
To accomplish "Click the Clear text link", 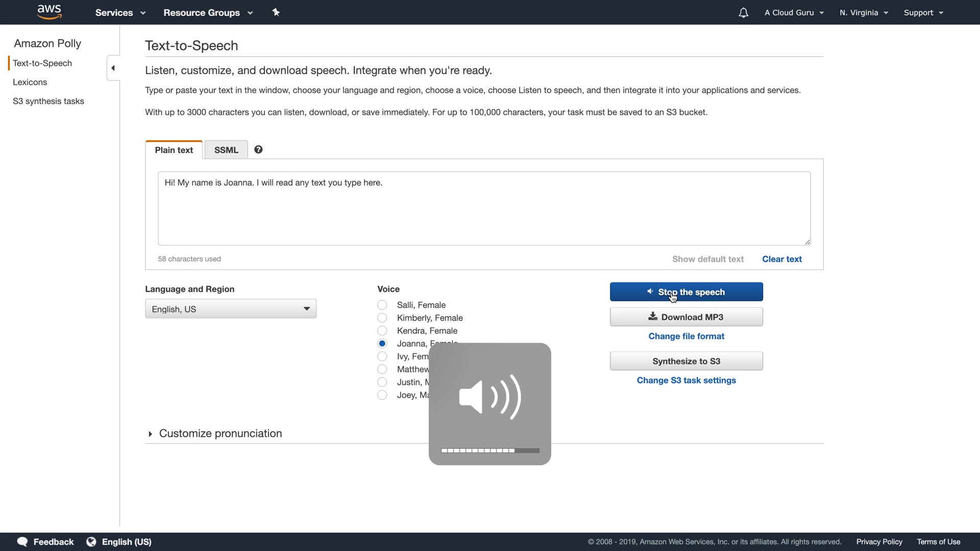I will click(781, 259).
